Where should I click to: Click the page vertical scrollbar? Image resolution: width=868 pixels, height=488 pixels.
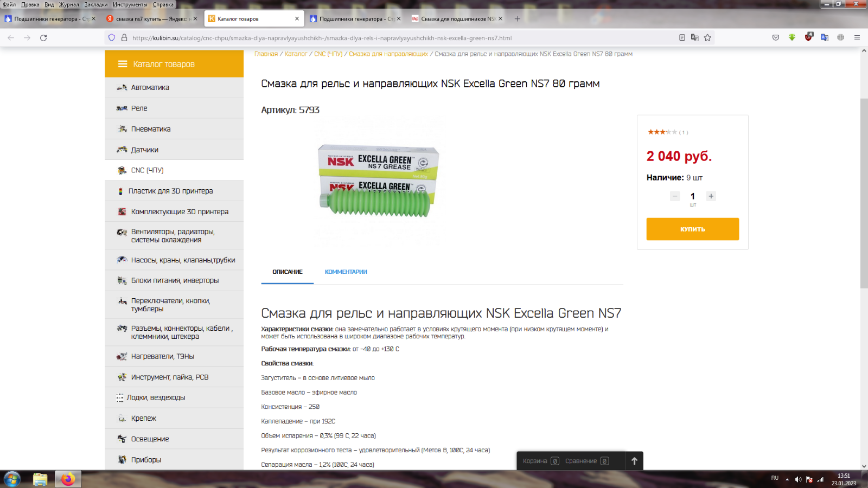click(x=864, y=194)
